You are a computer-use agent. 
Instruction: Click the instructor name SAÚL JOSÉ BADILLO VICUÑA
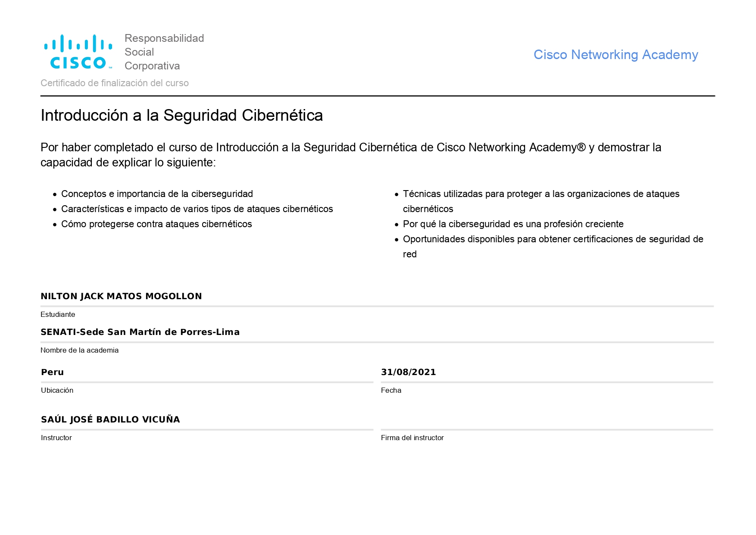point(110,419)
